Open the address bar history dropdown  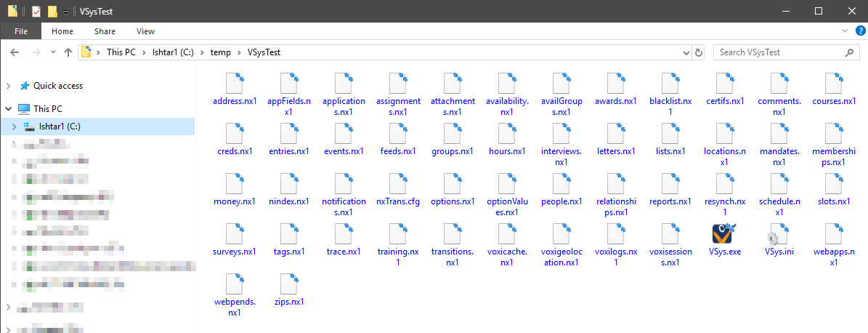[x=686, y=52]
